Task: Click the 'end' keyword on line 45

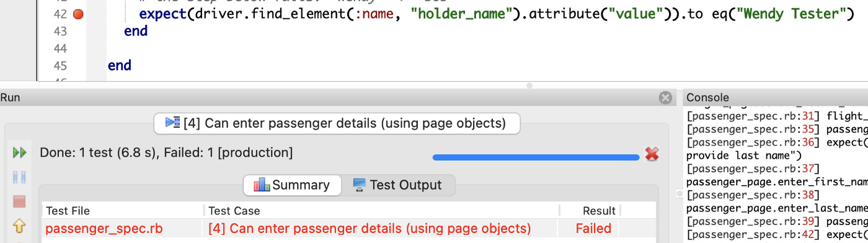Action: 120,65
